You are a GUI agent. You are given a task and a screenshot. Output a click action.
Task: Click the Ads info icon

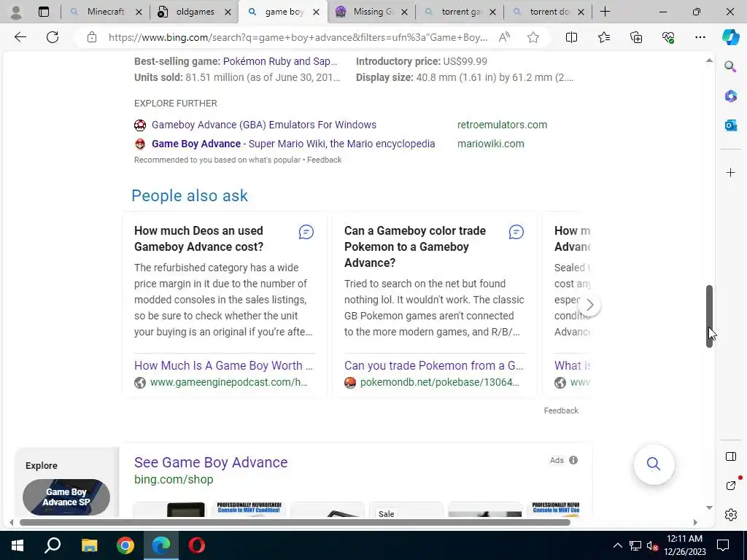573,460
